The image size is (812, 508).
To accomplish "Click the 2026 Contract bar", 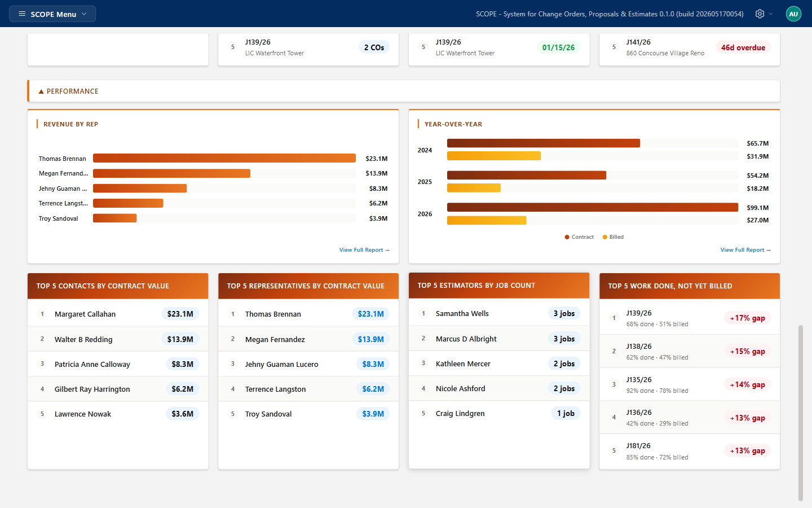I will click(593, 207).
